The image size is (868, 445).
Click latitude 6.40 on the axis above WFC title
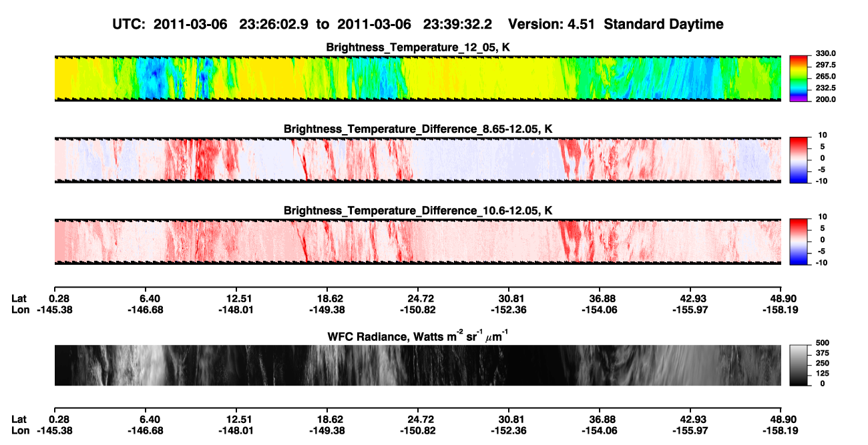point(149,298)
